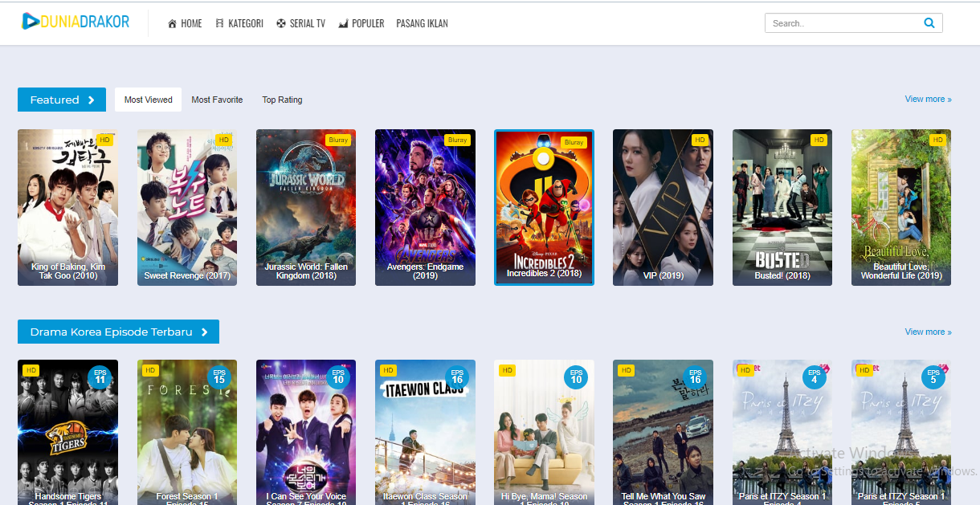Open Sweet Revenge (2017) poster
Image resolution: width=980 pixels, height=505 pixels.
187,207
